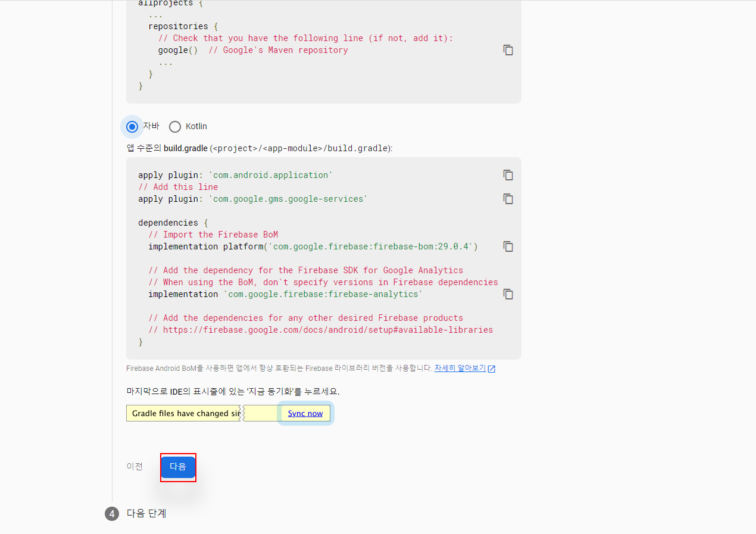Go back with the 이전 button
756x534 pixels.
pyautogui.click(x=135, y=467)
